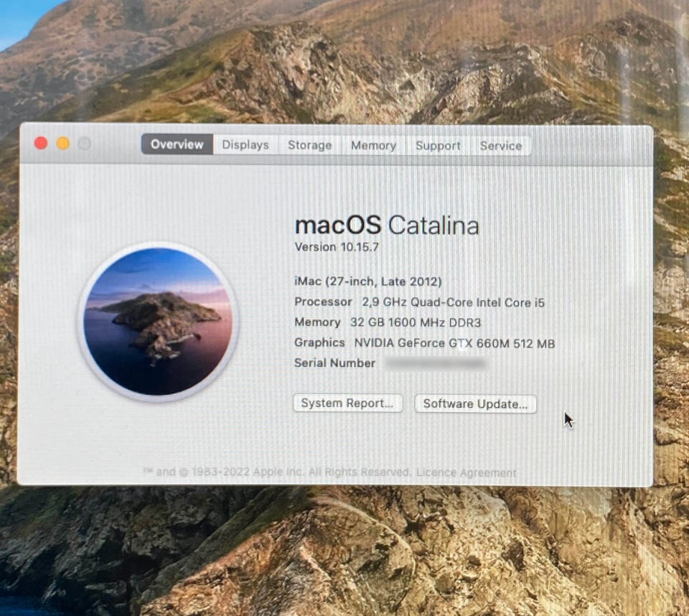Click the Software Update... button
The image size is (689, 616).
tap(475, 404)
